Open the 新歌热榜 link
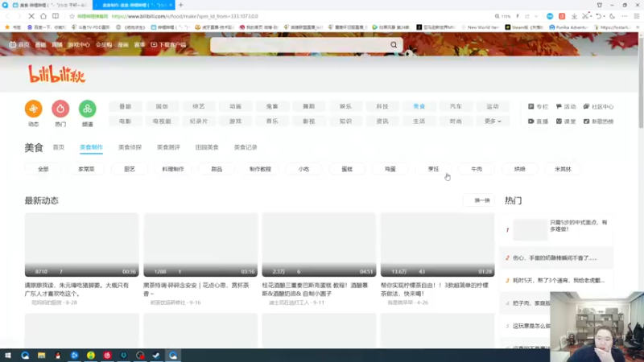Image resolution: width=644 pixels, height=362 pixels. pos(598,121)
